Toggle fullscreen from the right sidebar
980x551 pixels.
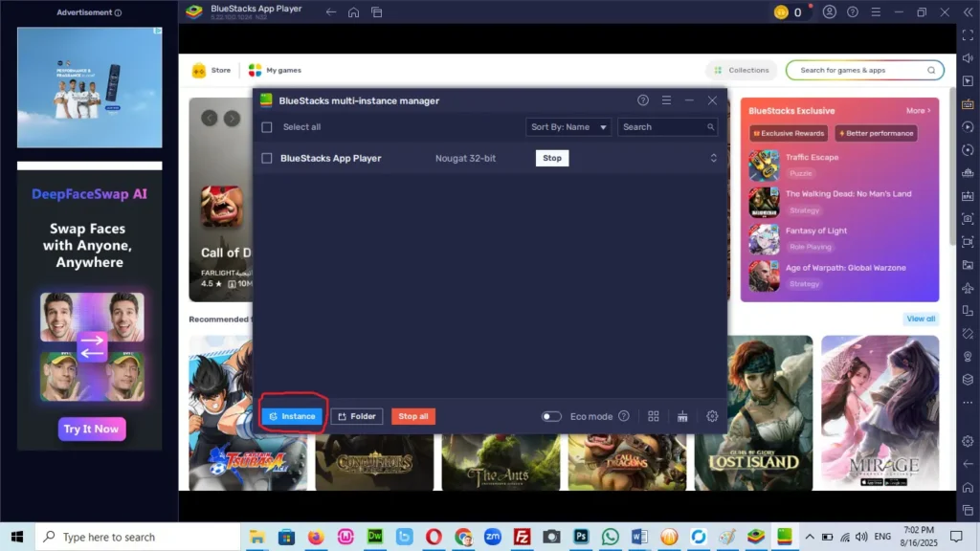point(968,34)
